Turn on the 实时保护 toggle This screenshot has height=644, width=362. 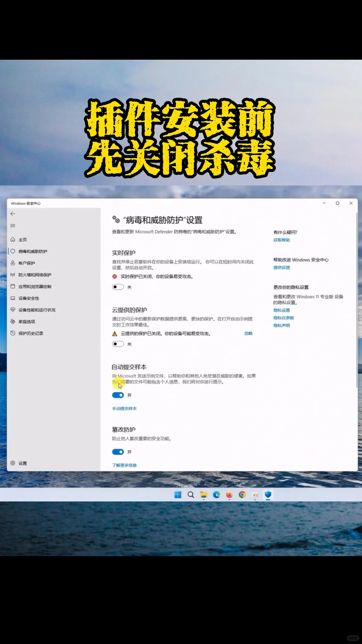pos(118,287)
